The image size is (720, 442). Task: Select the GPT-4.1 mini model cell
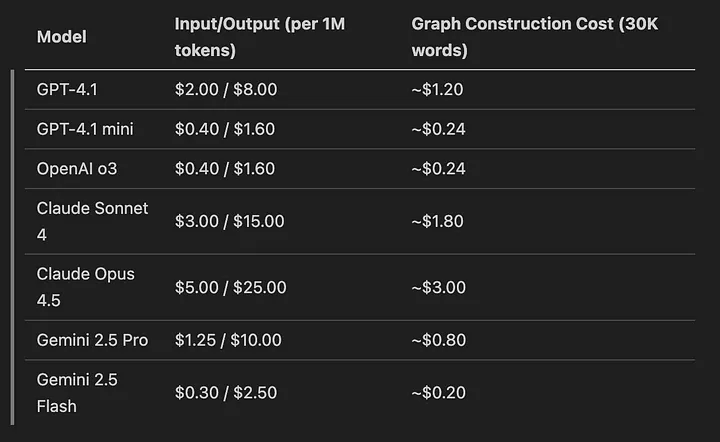point(86,129)
